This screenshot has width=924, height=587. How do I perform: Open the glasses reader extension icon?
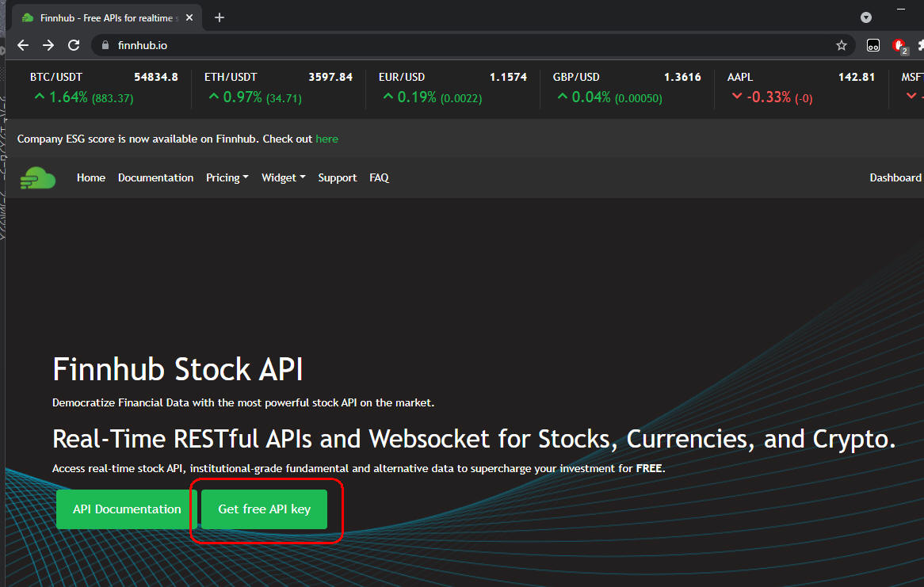coord(873,45)
